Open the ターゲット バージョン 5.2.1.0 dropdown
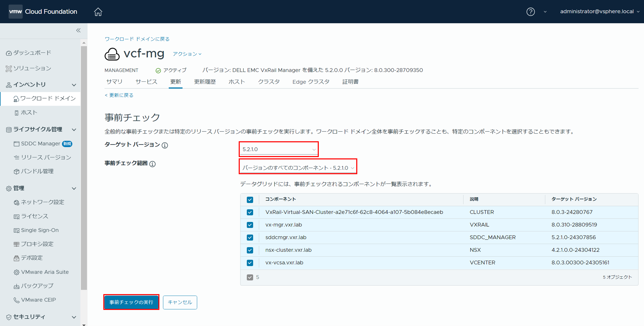This screenshot has width=644, height=326. click(279, 149)
